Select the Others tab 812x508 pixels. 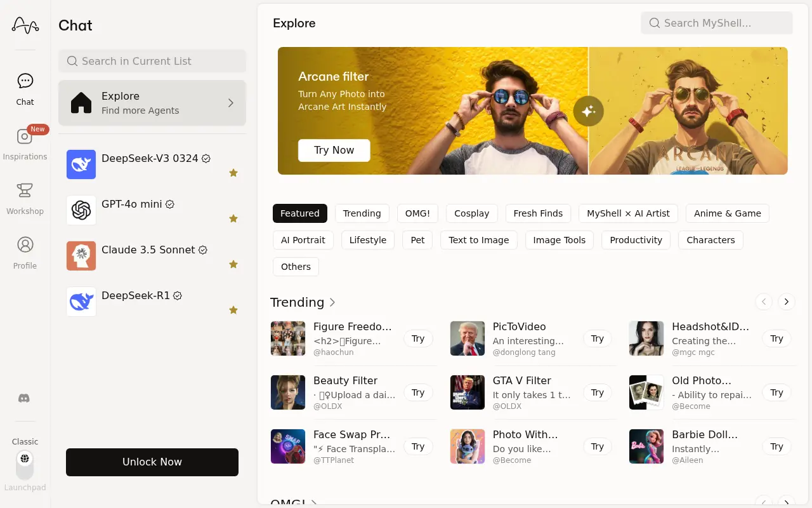pos(296,267)
